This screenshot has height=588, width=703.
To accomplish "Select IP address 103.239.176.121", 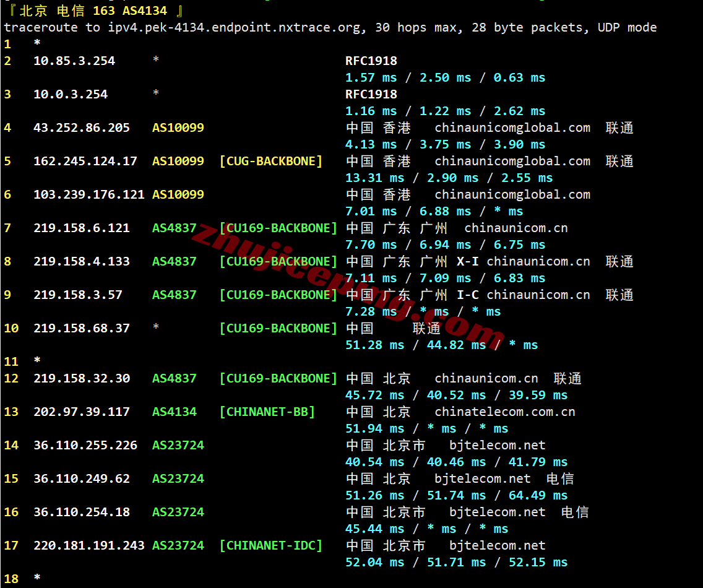I will click(x=89, y=194).
